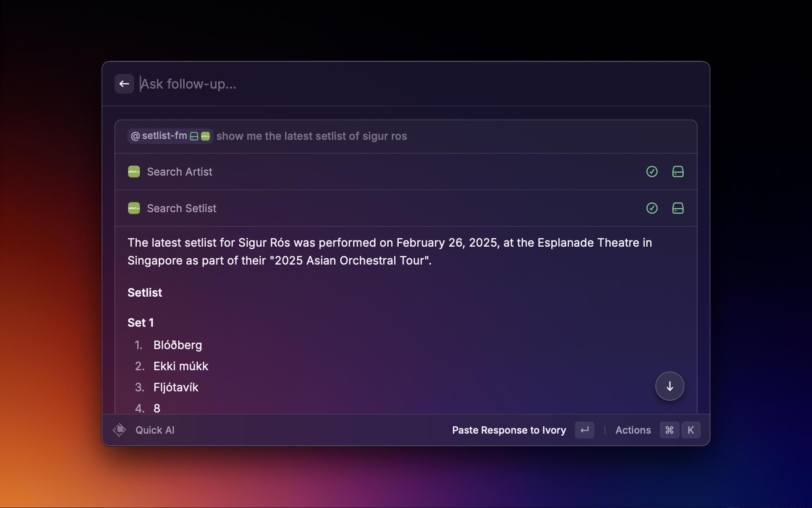Click the @setlist-fm mention tag
The image size is (812, 508).
coord(170,136)
